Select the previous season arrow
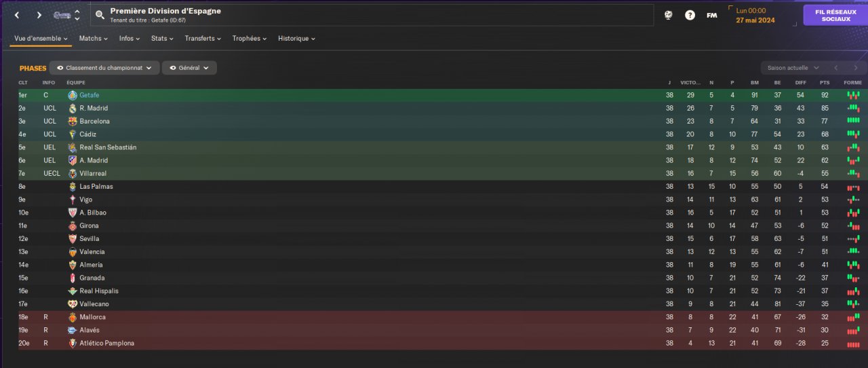This screenshot has width=868, height=368. click(836, 68)
